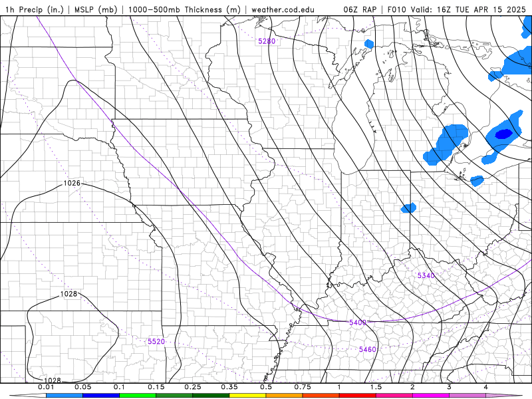Click the legend tick label 4

tap(485, 387)
